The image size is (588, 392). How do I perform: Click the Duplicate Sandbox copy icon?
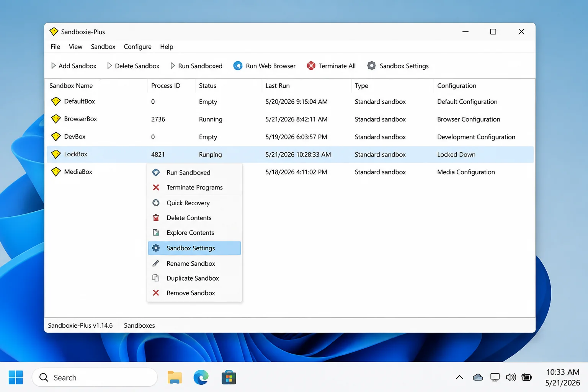[156, 278]
